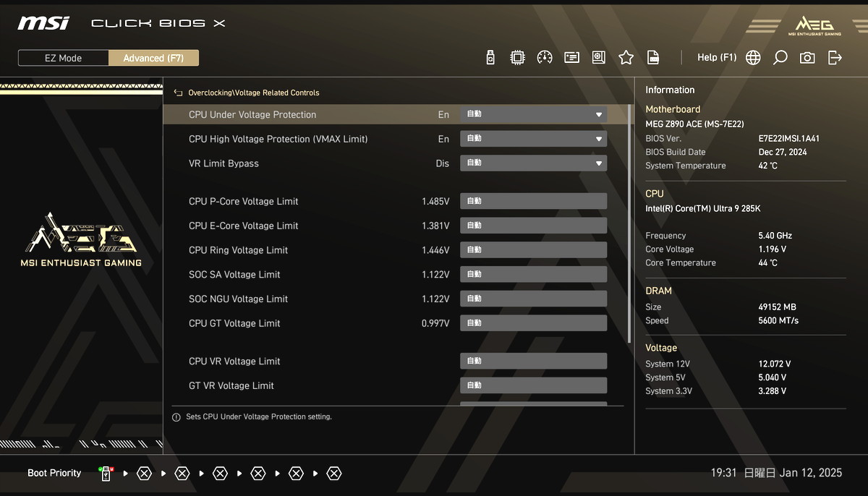The image size is (868, 496).
Task: Click the Overclocking\Voltage Related Controls breadcrumb
Action: pyautogui.click(x=254, y=93)
